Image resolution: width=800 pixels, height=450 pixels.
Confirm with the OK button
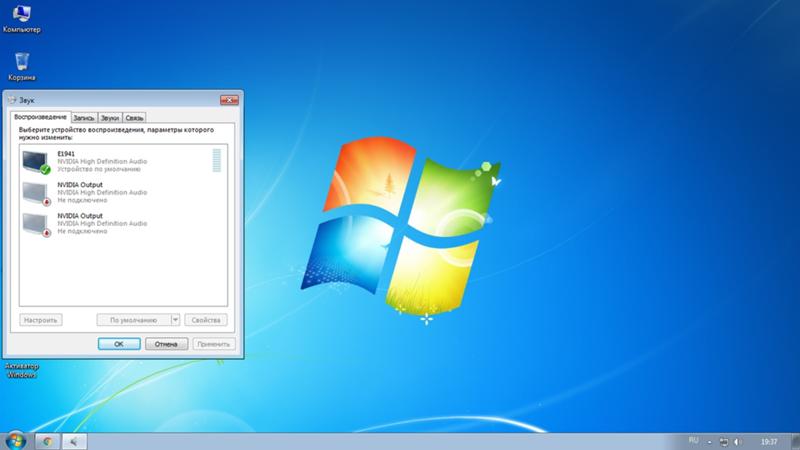click(x=119, y=344)
